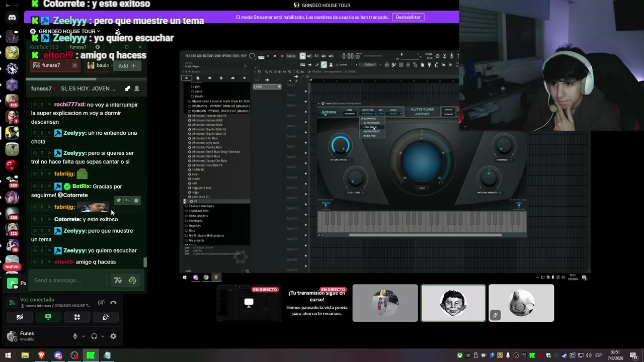Open the Auto-Tune Input Type dropdown
Image resolution: width=644 pixels, height=362 pixels.
pos(368,114)
